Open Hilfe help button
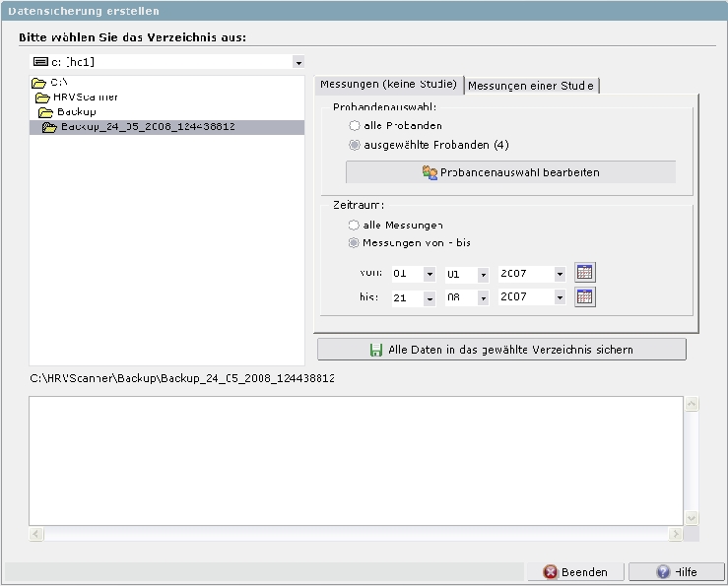 (676, 572)
